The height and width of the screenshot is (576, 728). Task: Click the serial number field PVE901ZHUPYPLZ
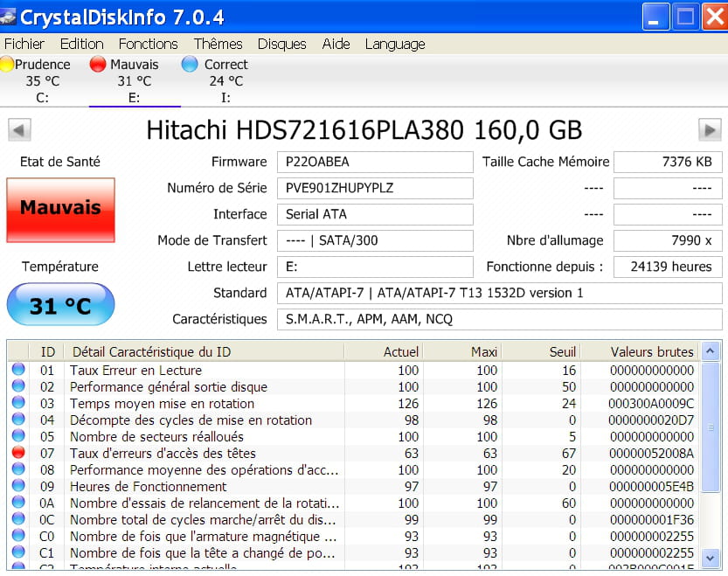tap(375, 188)
